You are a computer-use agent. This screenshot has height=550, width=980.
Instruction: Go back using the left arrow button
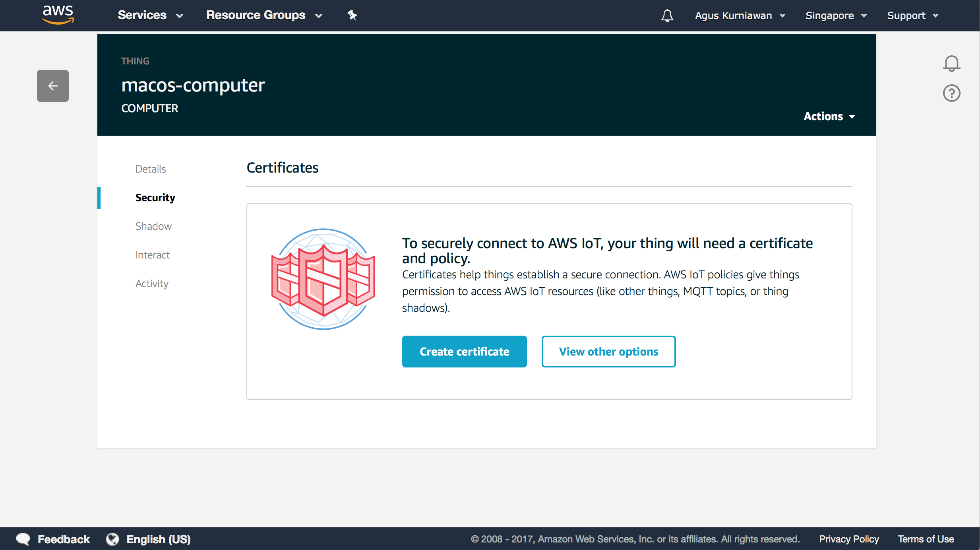pos(53,86)
